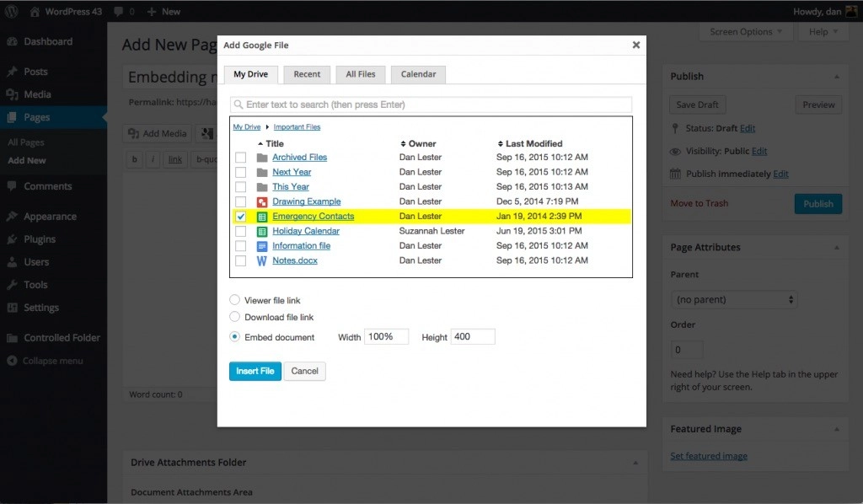Click the WordPress logo in admin bar
This screenshot has height=504, width=863.
click(13, 12)
